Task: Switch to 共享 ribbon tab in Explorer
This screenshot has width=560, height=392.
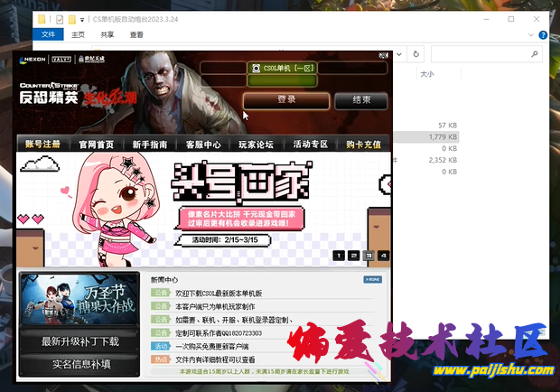Action: tap(107, 34)
